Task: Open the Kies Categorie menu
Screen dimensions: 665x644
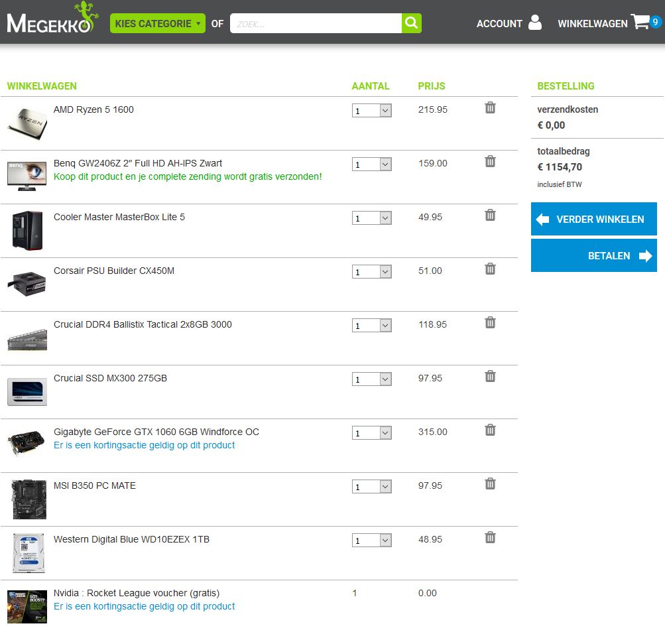Action: pos(157,23)
